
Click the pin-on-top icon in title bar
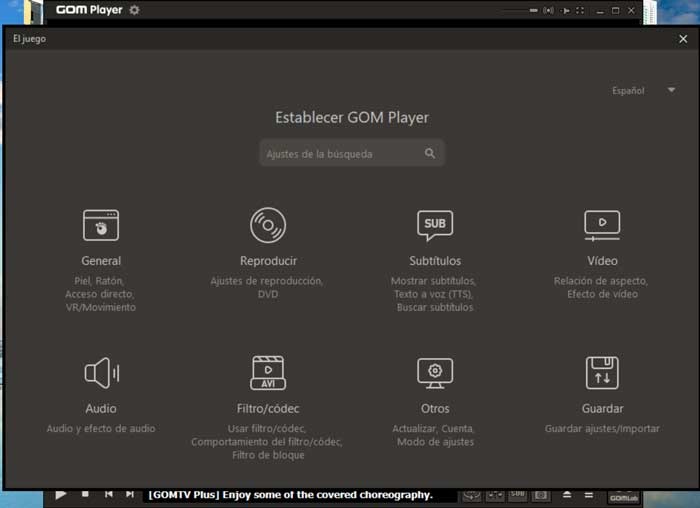point(565,10)
